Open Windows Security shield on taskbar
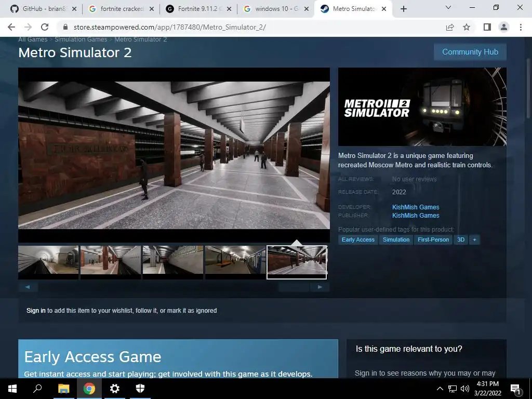The image size is (532, 399). click(x=140, y=389)
